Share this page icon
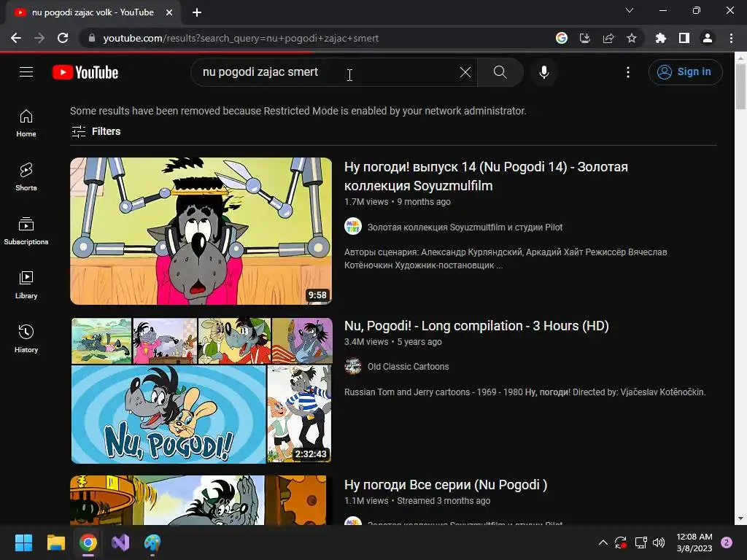Screen dimensions: 747x560 click(608, 38)
